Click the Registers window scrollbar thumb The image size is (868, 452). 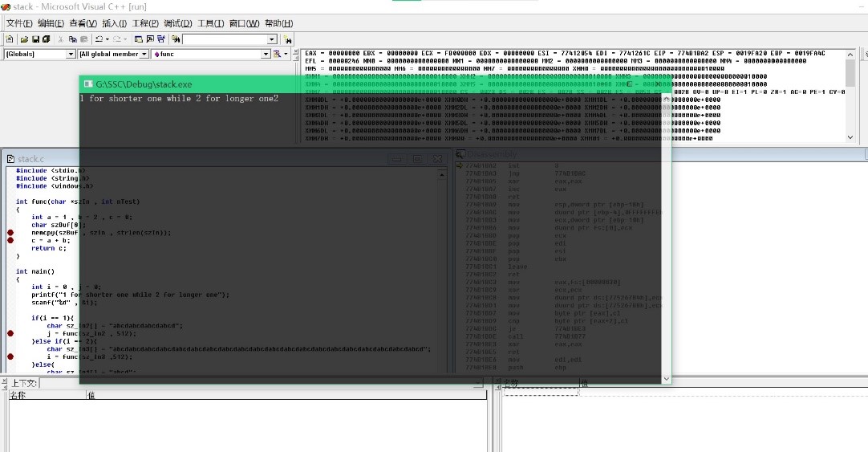850,72
